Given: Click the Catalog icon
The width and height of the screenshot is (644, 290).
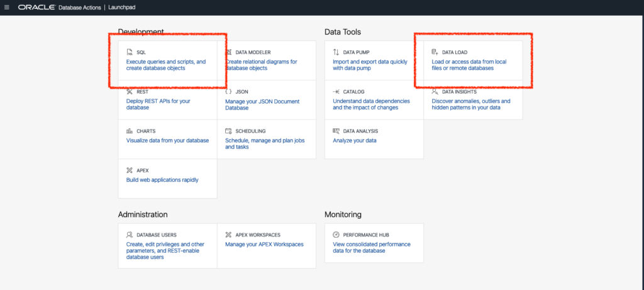Looking at the screenshot, I should coord(336,92).
